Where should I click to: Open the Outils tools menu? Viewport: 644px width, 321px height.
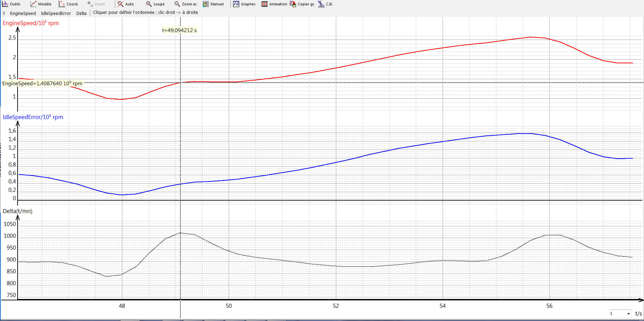click(x=11, y=4)
